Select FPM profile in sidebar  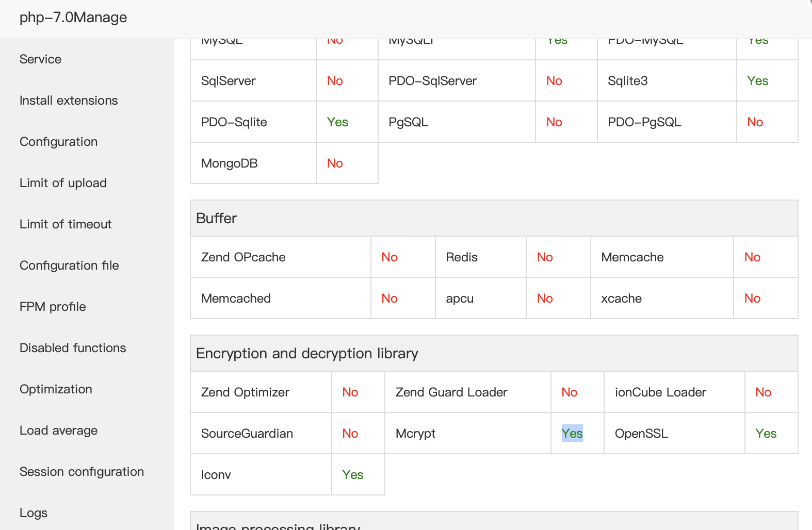tap(53, 307)
